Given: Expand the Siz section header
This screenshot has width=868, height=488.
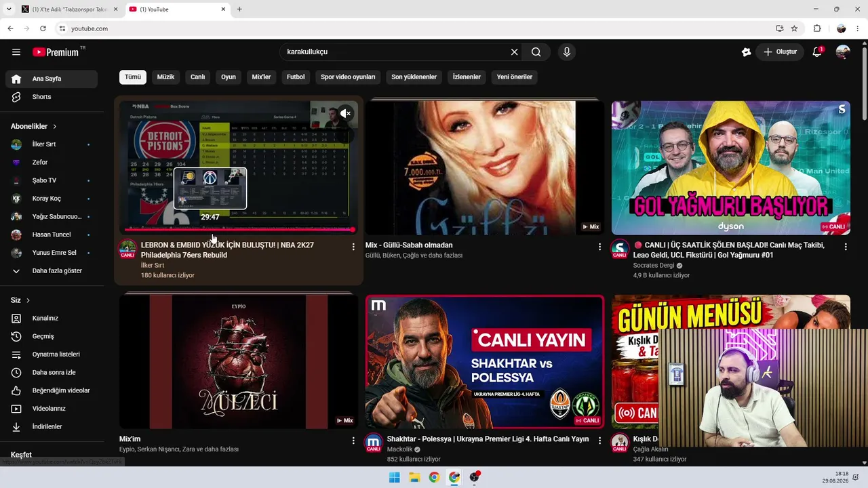Looking at the screenshot, I should (x=20, y=300).
